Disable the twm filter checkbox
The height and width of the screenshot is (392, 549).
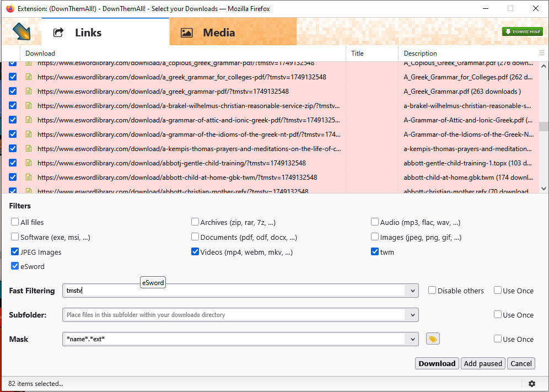click(375, 251)
